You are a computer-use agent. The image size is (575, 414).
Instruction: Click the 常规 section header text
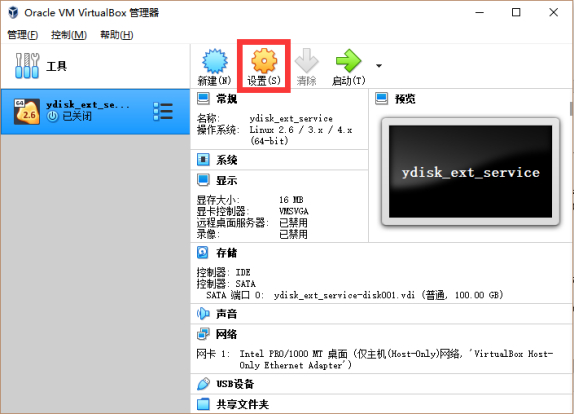coord(227,99)
